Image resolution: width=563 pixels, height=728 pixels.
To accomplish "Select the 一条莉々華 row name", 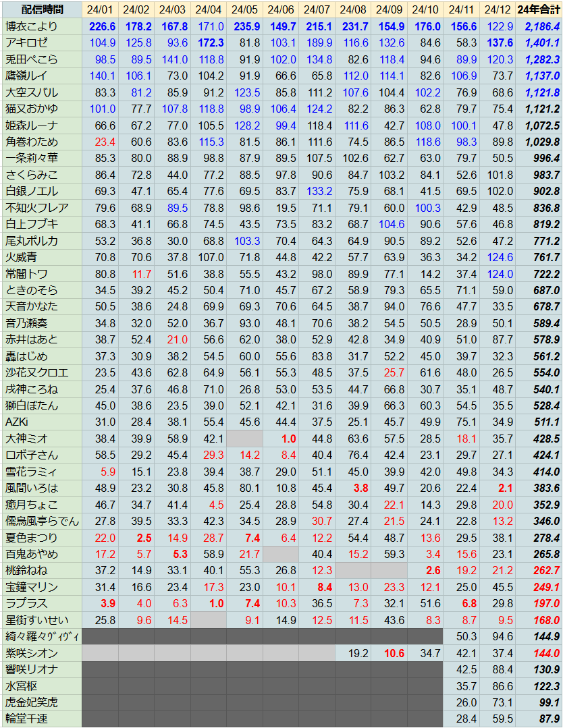I will [x=43, y=159].
